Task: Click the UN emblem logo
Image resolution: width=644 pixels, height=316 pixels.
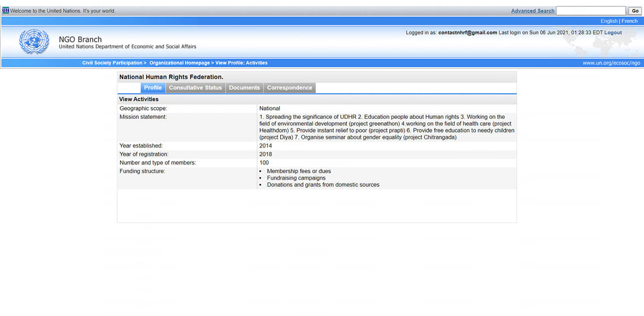Action: click(34, 41)
